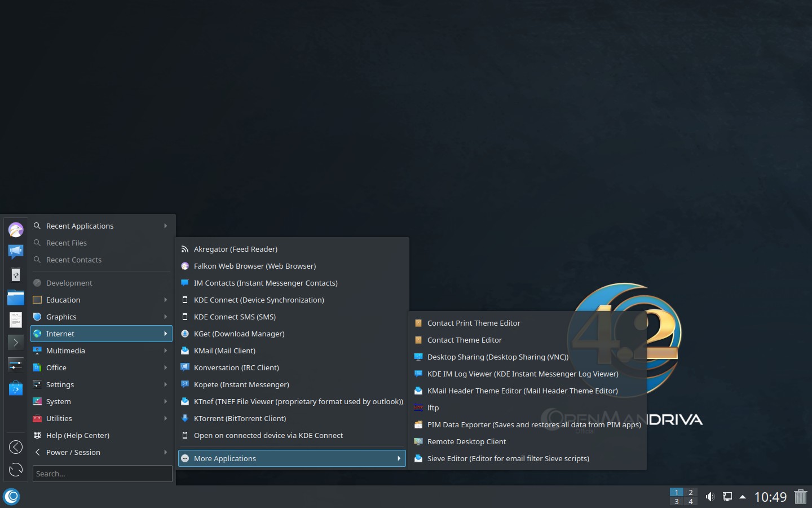Open the software store bag icon in sidebar
Viewport: 812px width, 508px height.
click(16, 388)
